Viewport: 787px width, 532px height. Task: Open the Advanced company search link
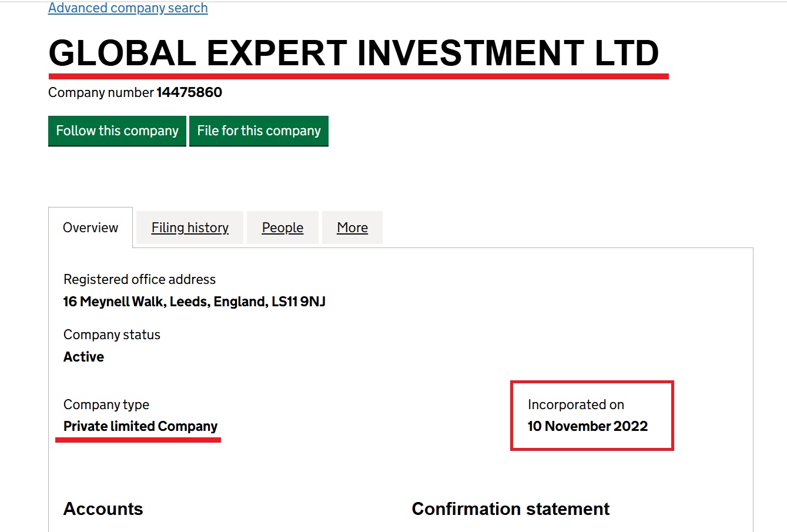(128, 8)
